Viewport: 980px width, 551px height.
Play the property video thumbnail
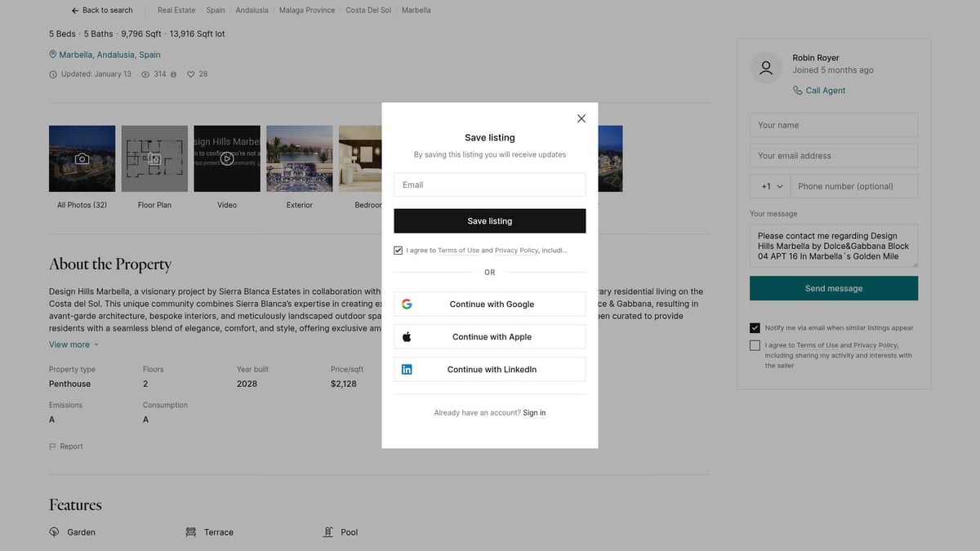click(x=227, y=158)
